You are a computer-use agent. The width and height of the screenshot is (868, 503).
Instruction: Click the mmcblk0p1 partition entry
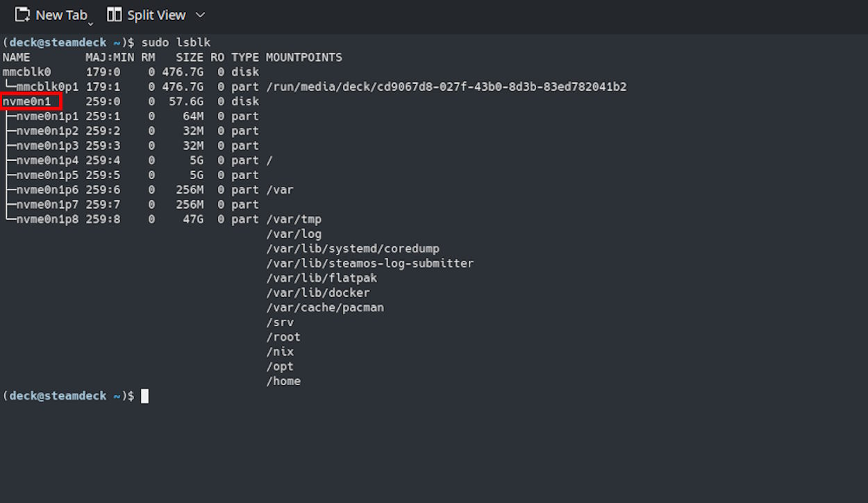coord(47,87)
